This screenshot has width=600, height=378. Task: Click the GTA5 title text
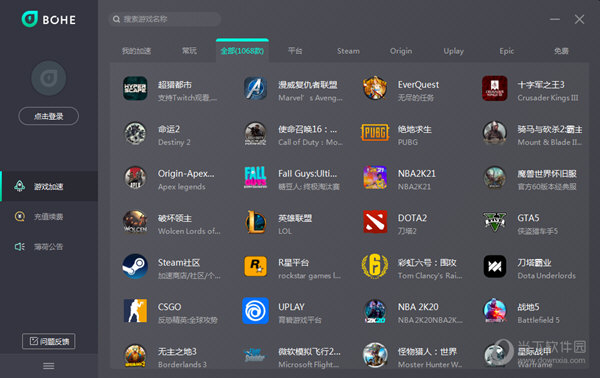[528, 218]
